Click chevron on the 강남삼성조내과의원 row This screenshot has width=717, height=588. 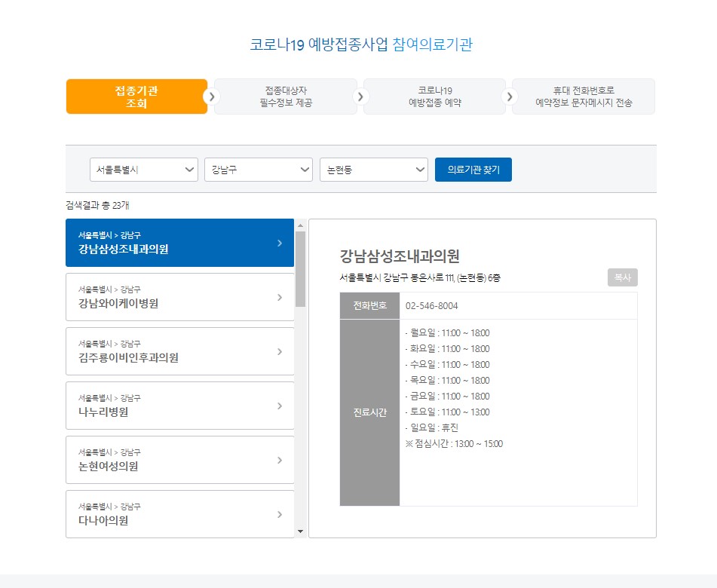point(280,243)
